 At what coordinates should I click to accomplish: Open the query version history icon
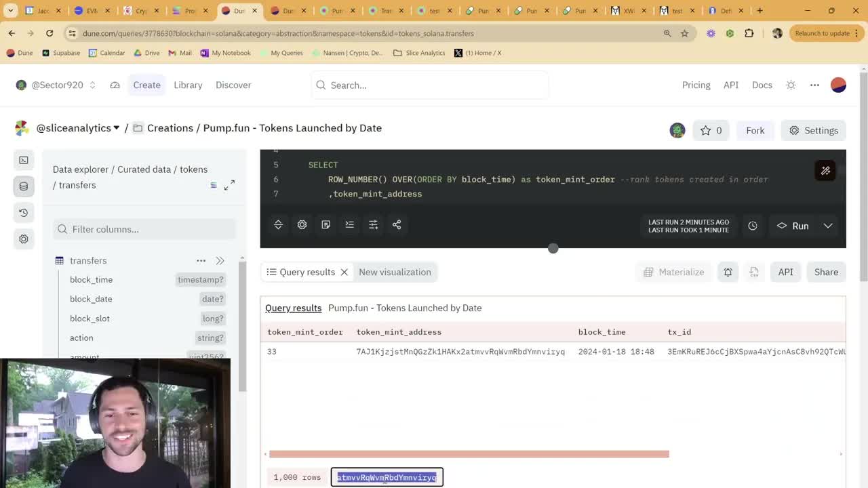24,213
